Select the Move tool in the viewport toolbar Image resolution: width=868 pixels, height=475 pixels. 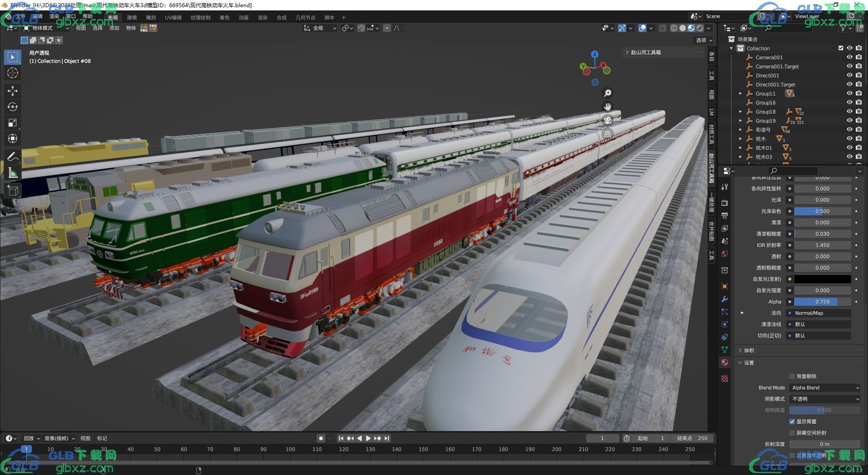(x=13, y=91)
